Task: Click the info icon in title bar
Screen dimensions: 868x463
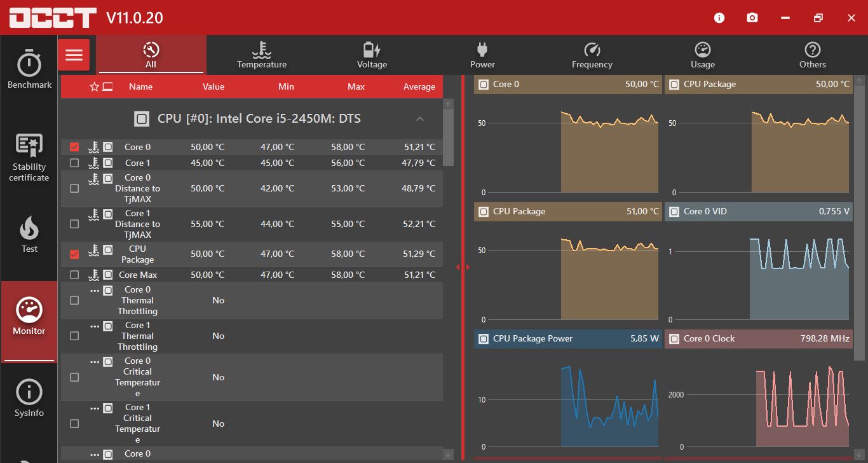Action: [719, 18]
